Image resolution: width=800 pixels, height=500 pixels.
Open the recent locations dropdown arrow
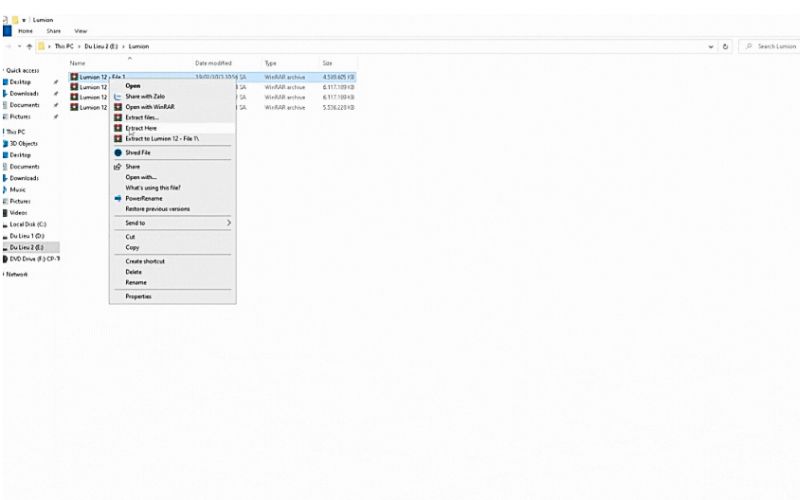click(x=19, y=46)
